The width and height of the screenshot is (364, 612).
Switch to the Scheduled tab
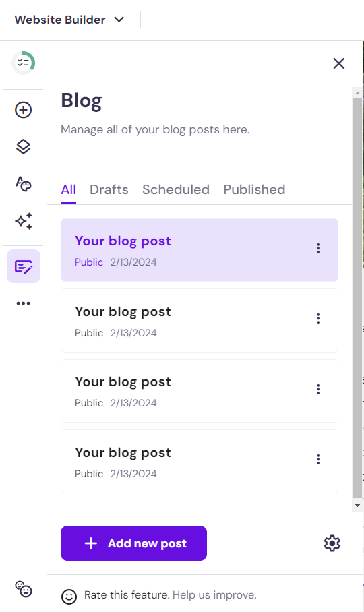(x=175, y=189)
